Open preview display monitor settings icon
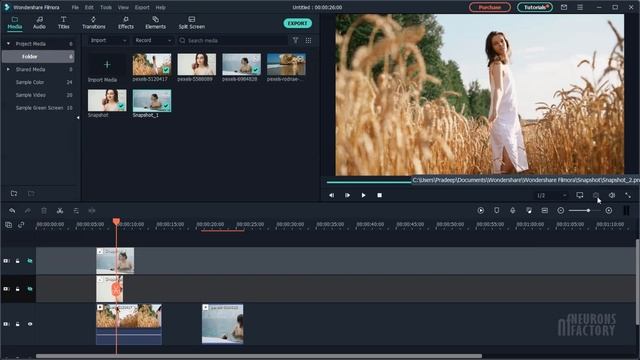The height and width of the screenshot is (360, 640). 580,196
